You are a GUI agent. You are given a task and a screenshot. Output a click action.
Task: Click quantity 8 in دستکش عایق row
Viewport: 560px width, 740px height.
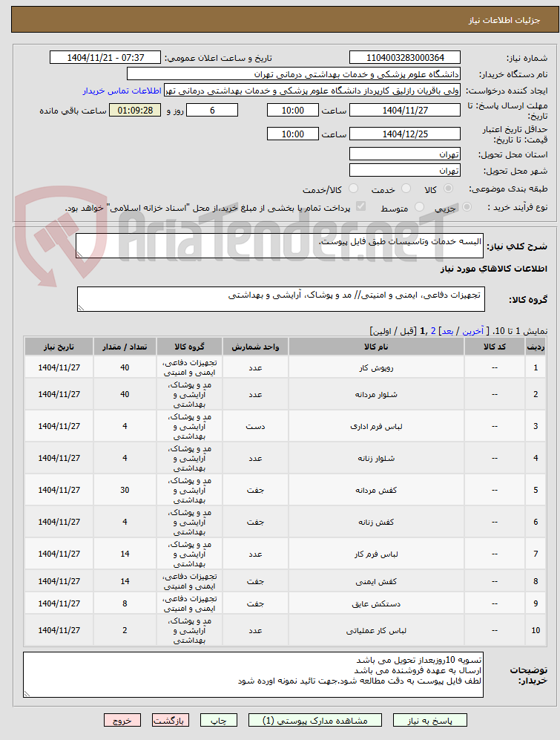[125, 603]
